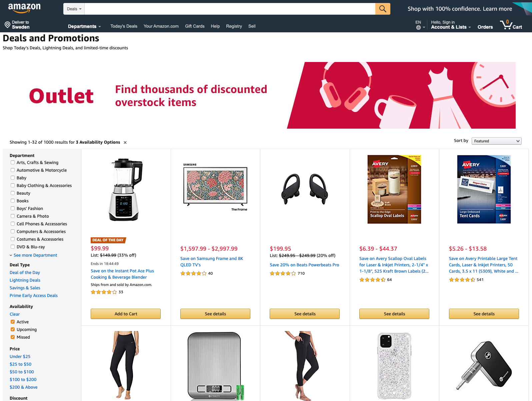Open the Deals search category dropdown
The width and height of the screenshot is (532, 401).
pos(74,9)
